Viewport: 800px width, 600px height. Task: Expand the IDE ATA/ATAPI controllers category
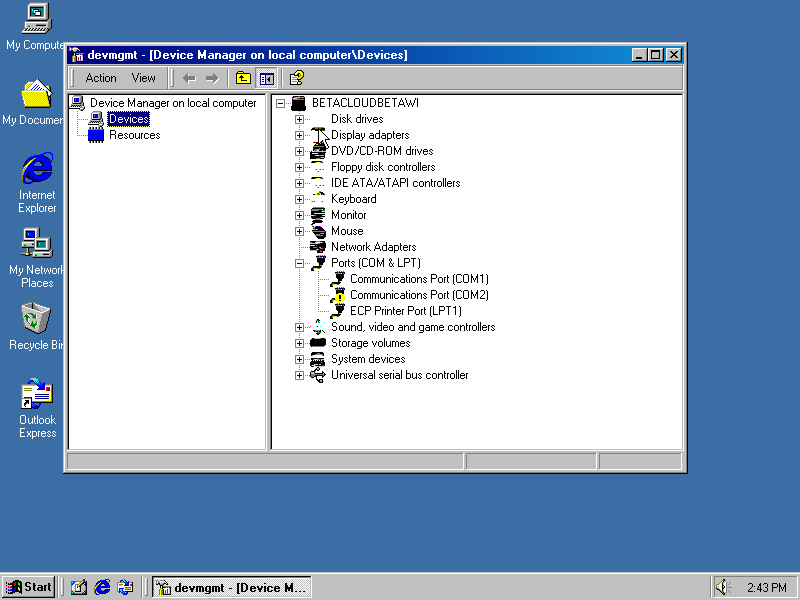299,184
